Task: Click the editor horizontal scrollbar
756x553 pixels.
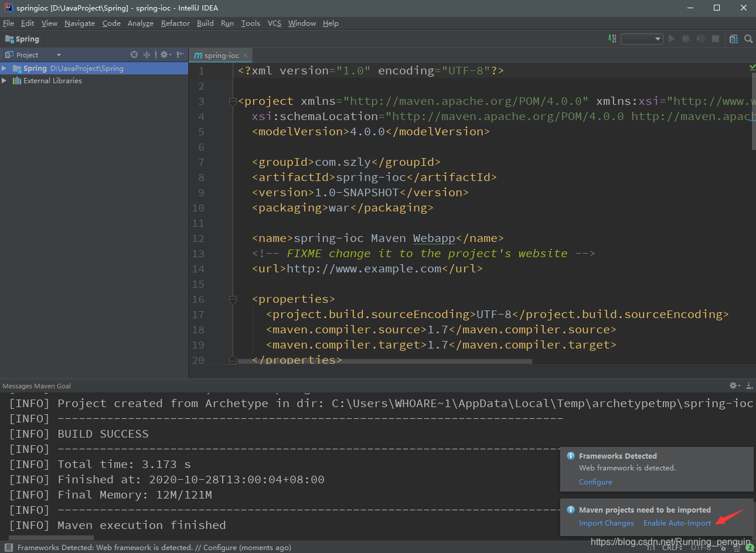Action: click(384, 361)
